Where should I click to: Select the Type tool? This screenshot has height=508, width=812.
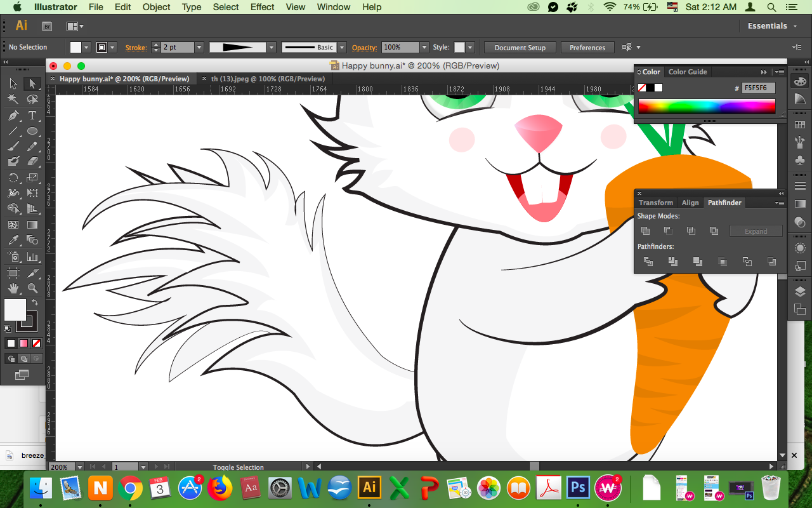pyautogui.click(x=32, y=116)
